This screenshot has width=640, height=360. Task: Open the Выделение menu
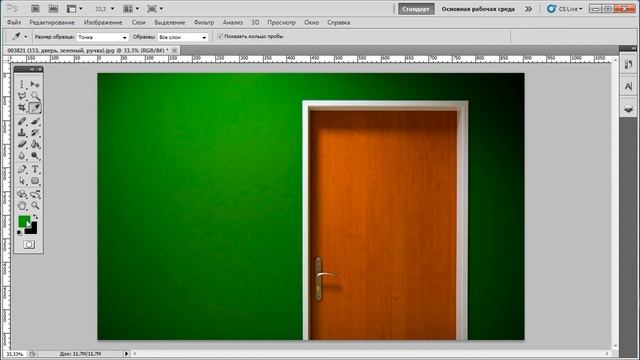(170, 22)
